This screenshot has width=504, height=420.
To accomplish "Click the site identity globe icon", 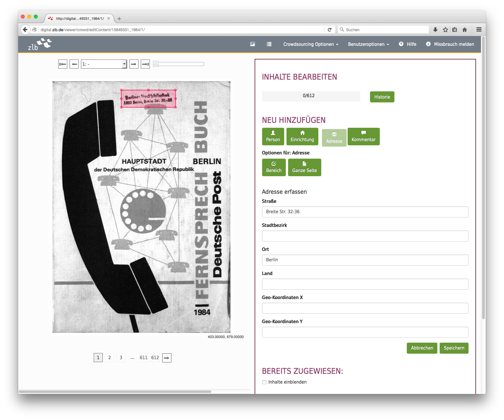I will 34,30.
